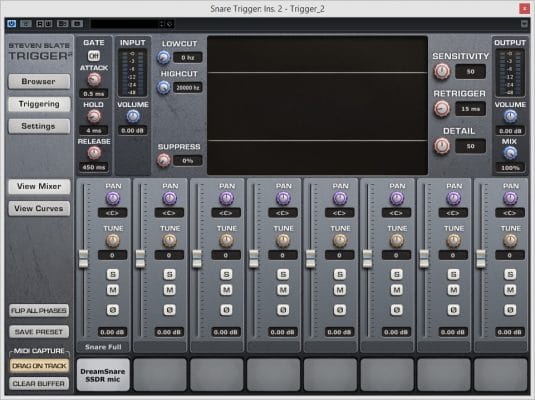Click the Snare Full channel volume fader handle
The height and width of the screenshot is (400, 535).
click(84, 258)
